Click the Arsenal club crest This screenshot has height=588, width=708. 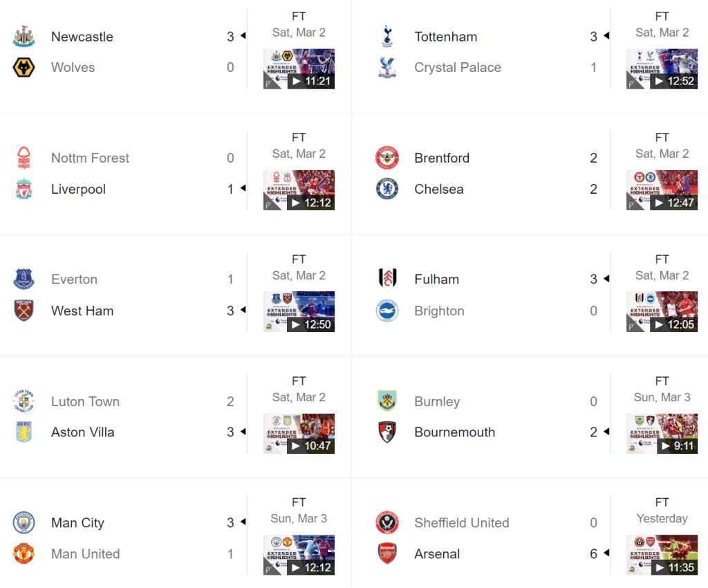[387, 554]
